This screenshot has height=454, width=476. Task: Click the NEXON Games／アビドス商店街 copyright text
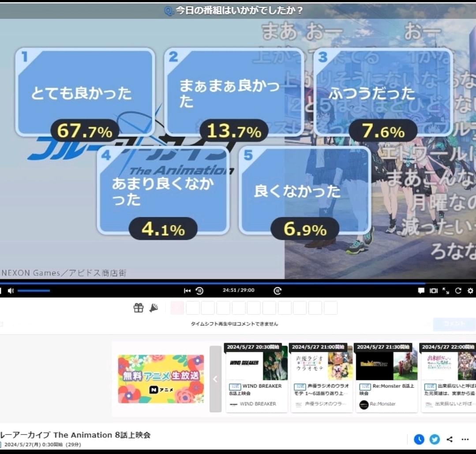point(64,273)
